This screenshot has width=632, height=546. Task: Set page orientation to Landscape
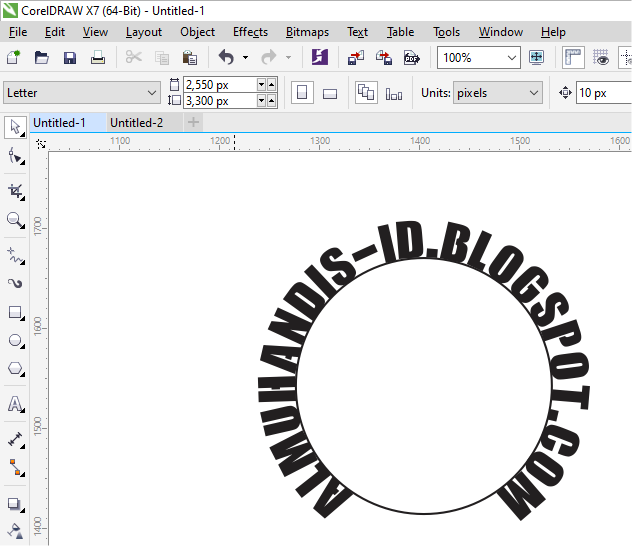[330, 93]
